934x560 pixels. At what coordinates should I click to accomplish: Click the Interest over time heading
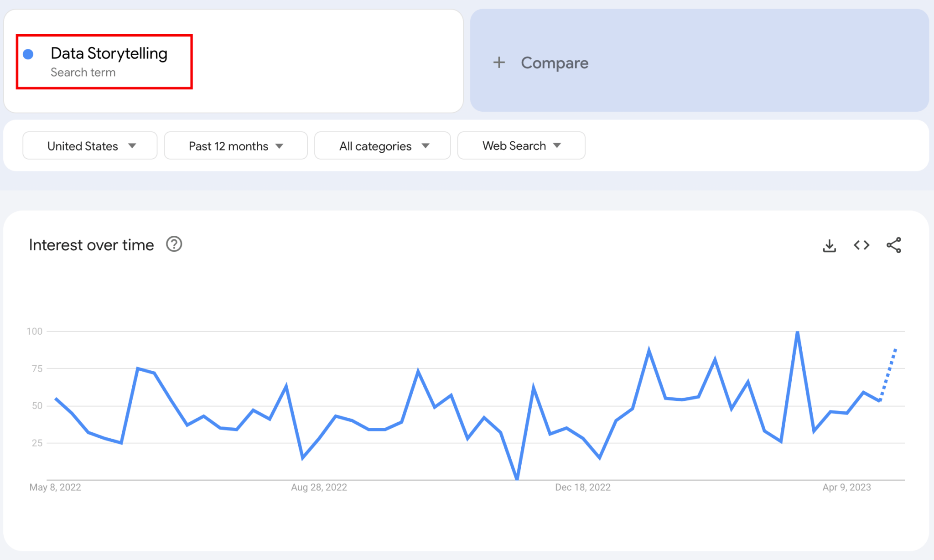tap(91, 245)
